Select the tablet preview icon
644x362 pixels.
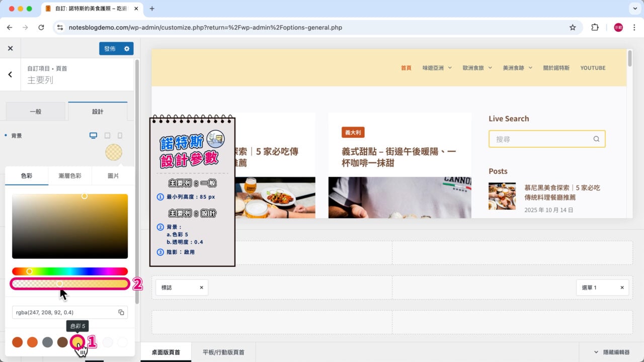point(107,135)
